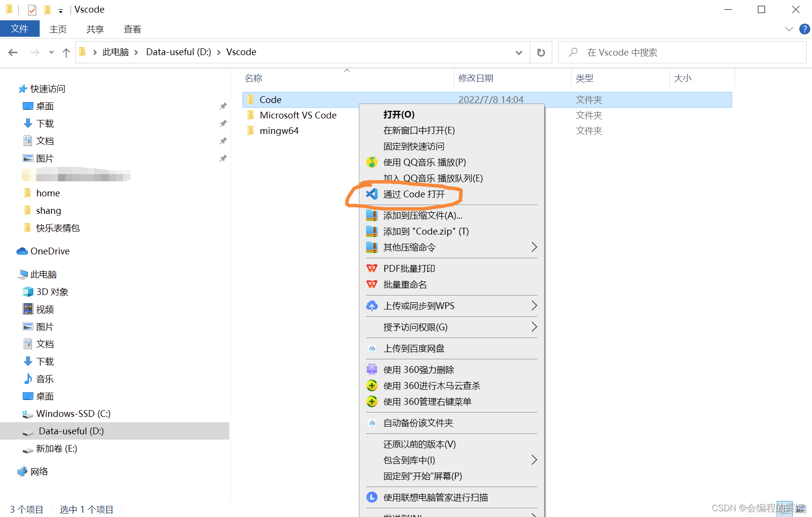This screenshot has width=812, height=517.
Task: Click the archive icon beside 其他压缩命令
Action: tap(371, 247)
